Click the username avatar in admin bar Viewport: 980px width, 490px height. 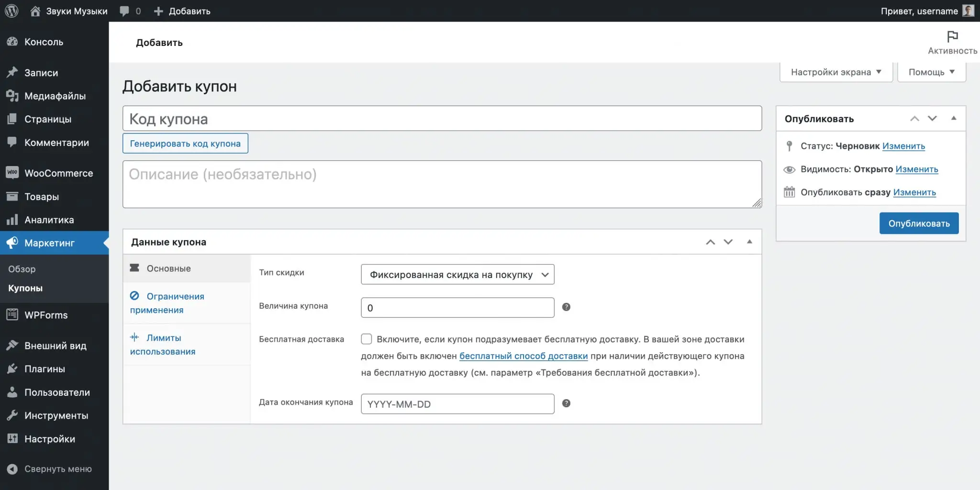[968, 11]
